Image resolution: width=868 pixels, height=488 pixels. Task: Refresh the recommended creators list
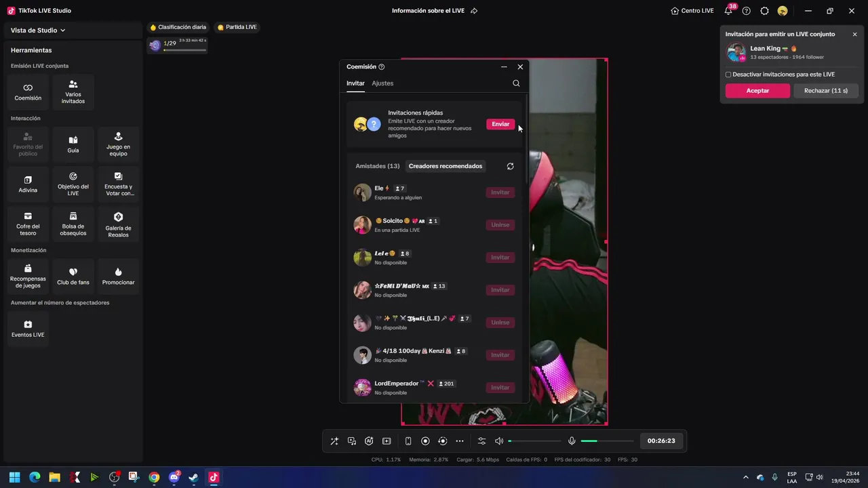(510, 166)
